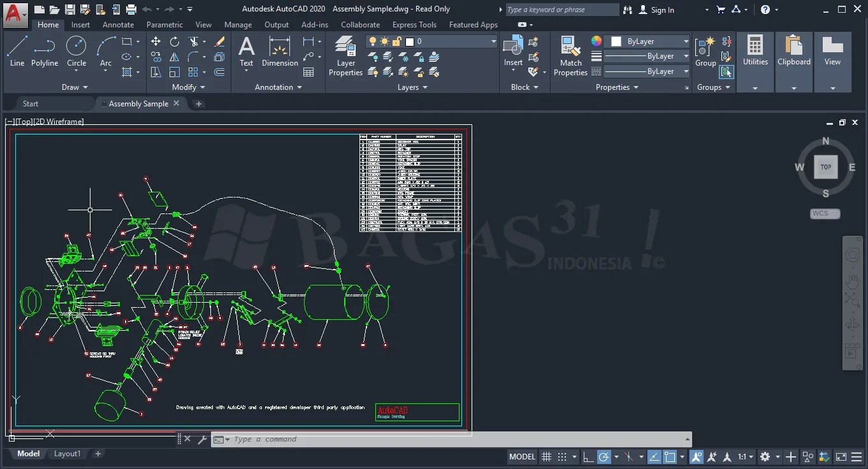Toggle ortho mode in status bar

(x=588, y=457)
